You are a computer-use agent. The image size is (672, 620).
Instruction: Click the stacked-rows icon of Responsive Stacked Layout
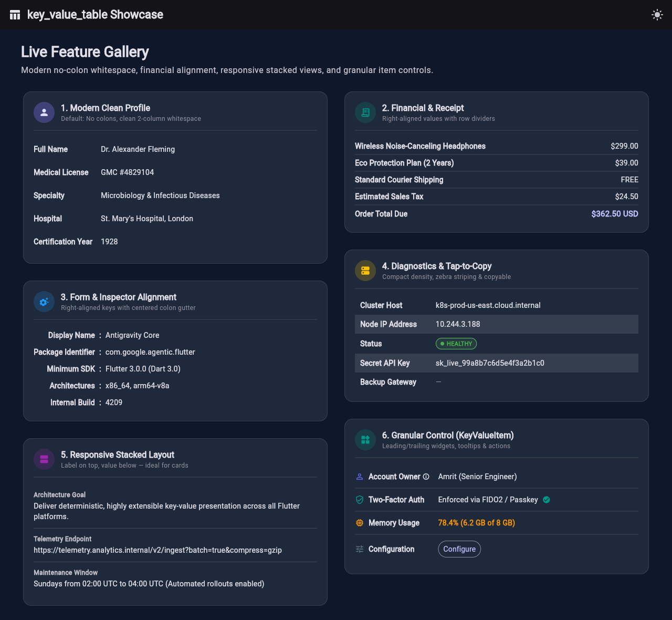44,459
